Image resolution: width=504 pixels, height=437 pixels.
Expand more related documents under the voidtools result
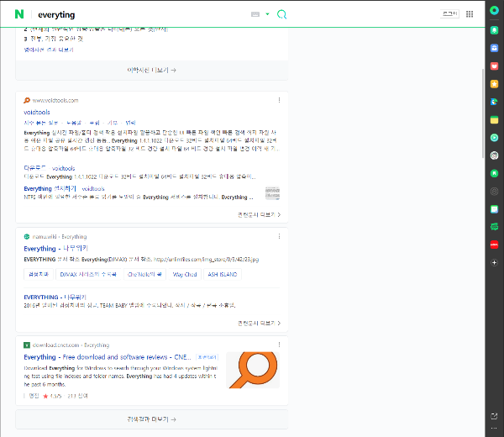click(x=259, y=215)
